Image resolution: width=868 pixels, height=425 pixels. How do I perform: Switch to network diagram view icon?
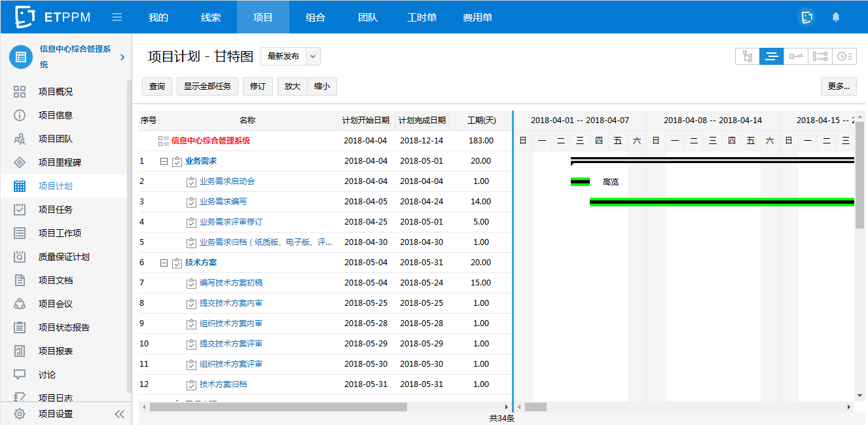coord(820,56)
